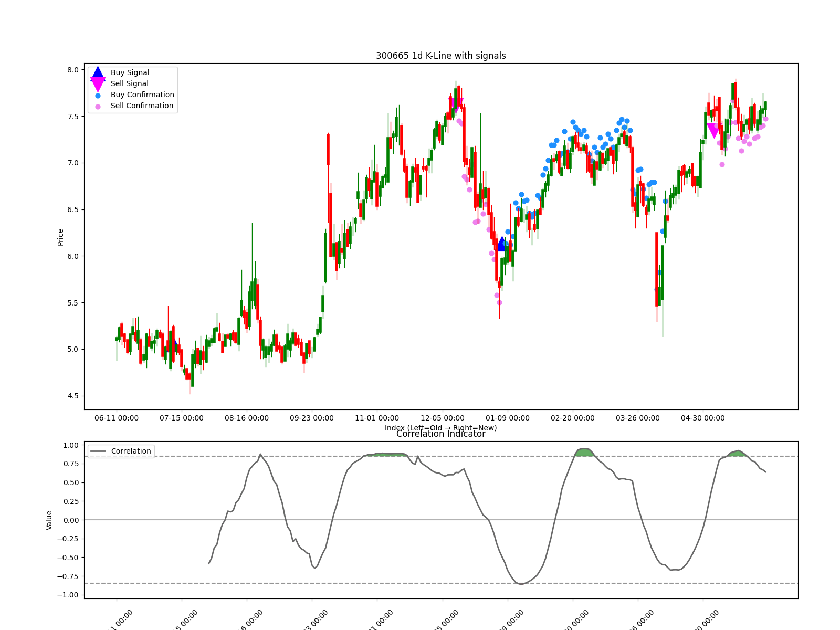Click the green shaded correlation peak near 02-20
Viewport: 840px width, 630px height.
click(584, 452)
